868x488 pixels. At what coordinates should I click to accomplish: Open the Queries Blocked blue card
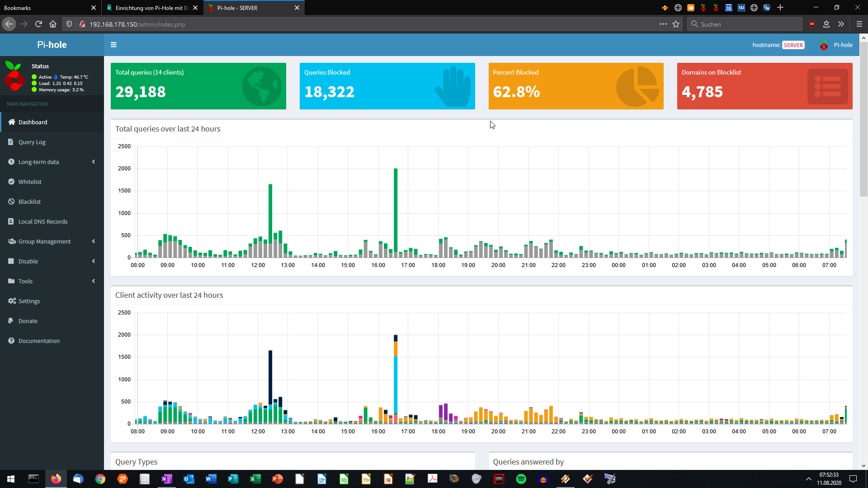click(387, 86)
